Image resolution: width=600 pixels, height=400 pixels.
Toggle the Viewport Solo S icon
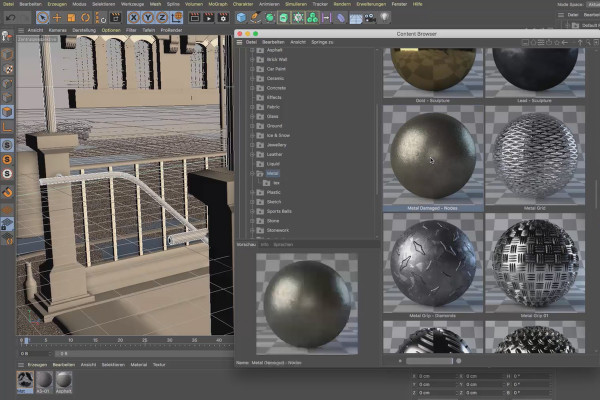[7, 145]
